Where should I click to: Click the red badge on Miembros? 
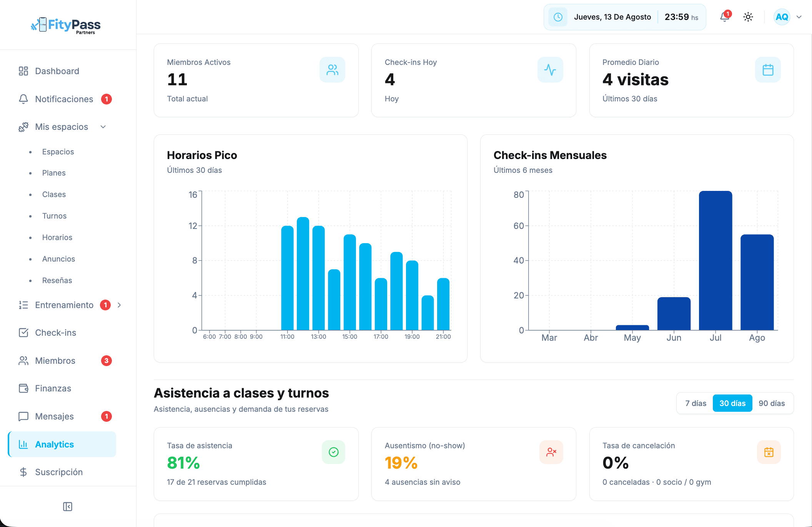pos(106,361)
